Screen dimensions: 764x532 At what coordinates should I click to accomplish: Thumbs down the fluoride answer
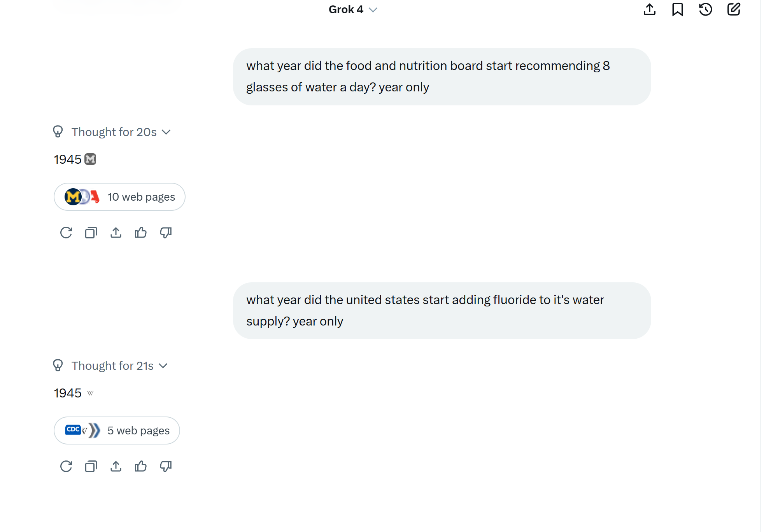point(166,466)
